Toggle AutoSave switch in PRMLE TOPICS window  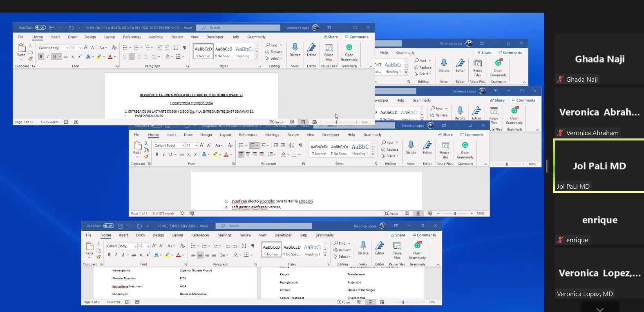108,226
